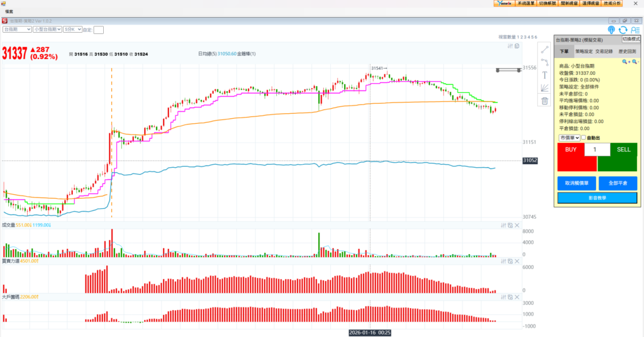Zoom out using magnifier minus icon
The image size is (644, 337).
tap(635, 62)
